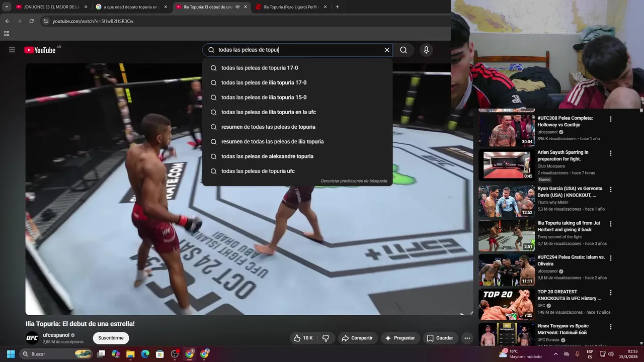This screenshot has width=644, height=362.
Task: Open options for Jai Herbert video
Action: (611, 224)
